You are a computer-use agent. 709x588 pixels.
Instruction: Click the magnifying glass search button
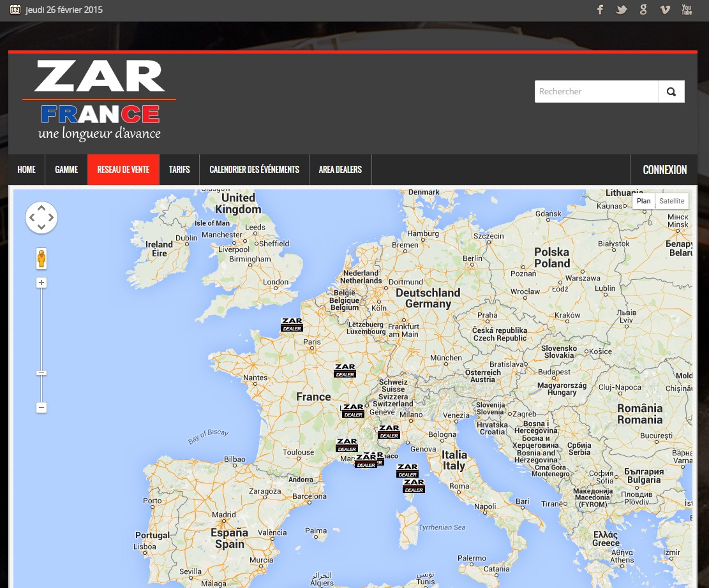tap(671, 92)
